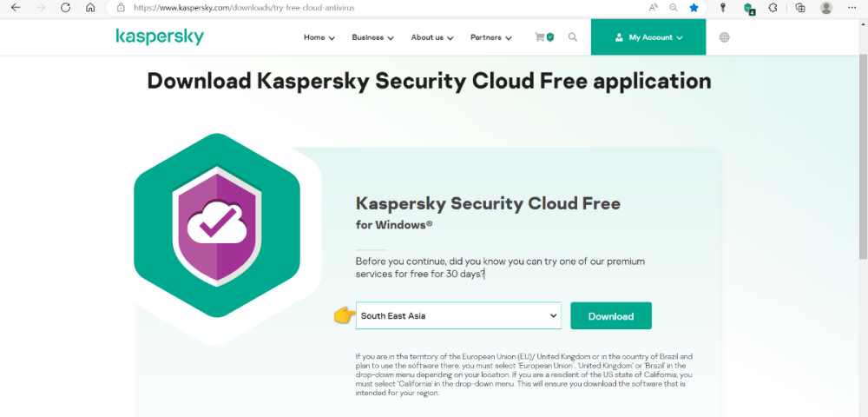Open the browser profile avatar
This screenshot has height=417, width=868.
pyautogui.click(x=826, y=7)
